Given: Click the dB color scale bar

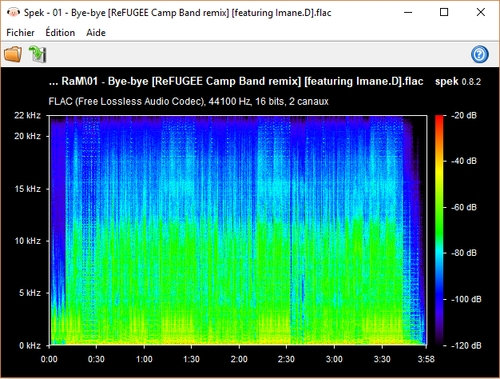Looking at the screenshot, I should [x=439, y=230].
